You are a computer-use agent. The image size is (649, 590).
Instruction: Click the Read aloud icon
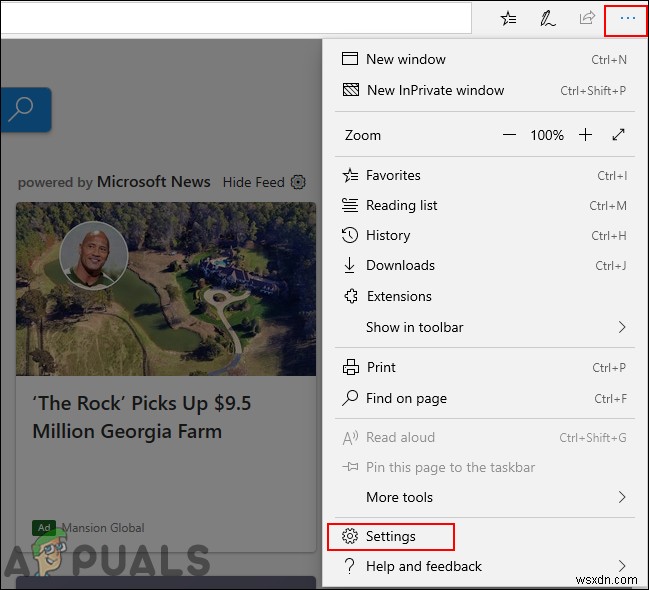[x=350, y=438]
